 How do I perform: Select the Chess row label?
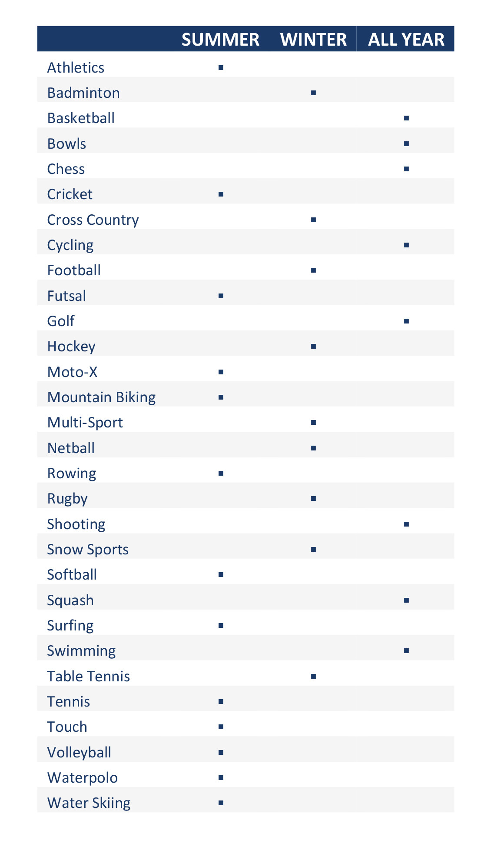click(x=66, y=169)
